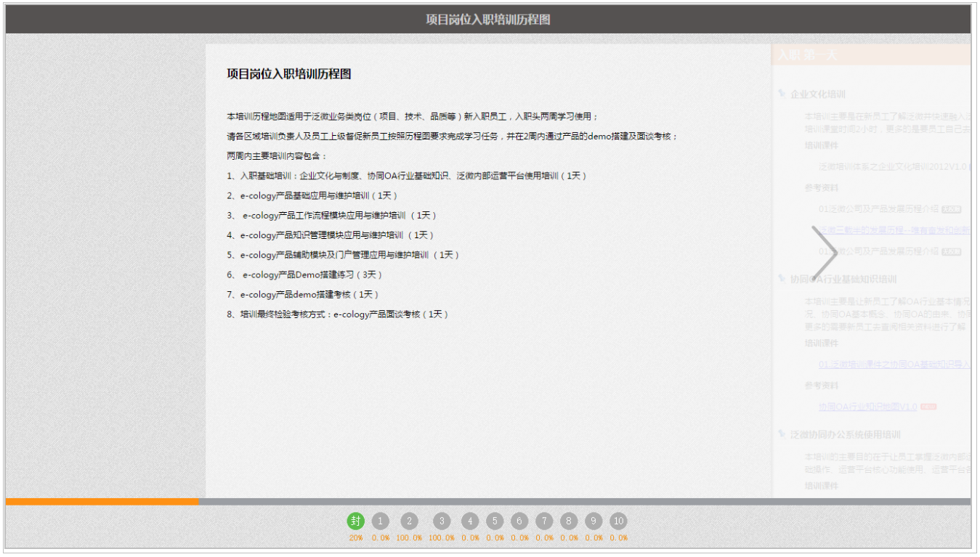The width and height of the screenshot is (980, 557).
Task: Click list item 8 培训最终检验考核方式
Action: click(x=338, y=314)
